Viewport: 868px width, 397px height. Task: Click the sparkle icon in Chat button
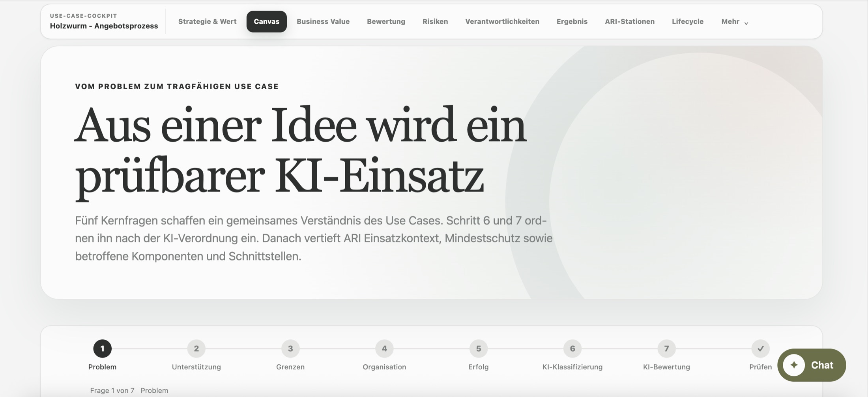tap(794, 365)
